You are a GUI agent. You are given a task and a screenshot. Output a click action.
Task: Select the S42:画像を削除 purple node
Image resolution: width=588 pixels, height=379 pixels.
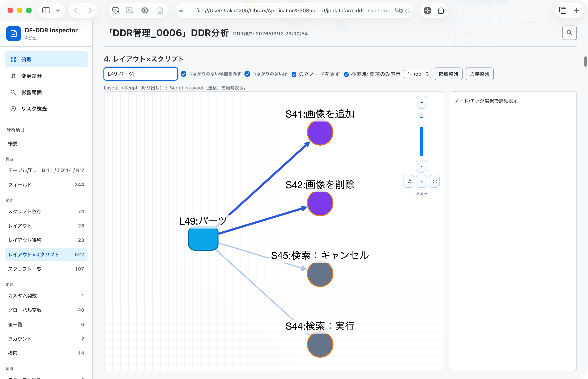click(x=320, y=203)
